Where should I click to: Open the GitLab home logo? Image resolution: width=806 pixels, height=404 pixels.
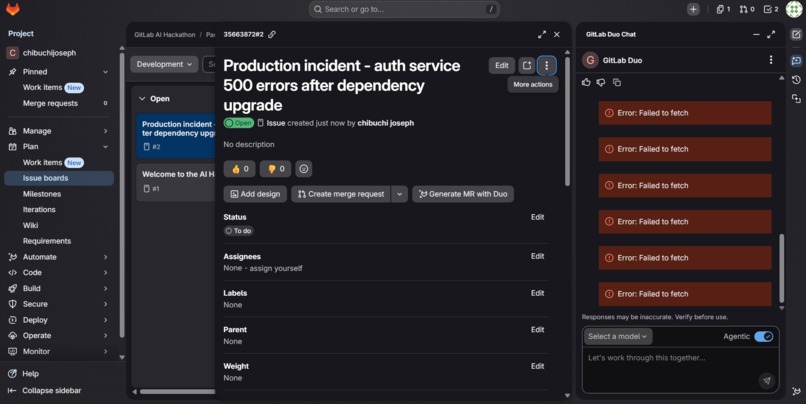coord(12,9)
